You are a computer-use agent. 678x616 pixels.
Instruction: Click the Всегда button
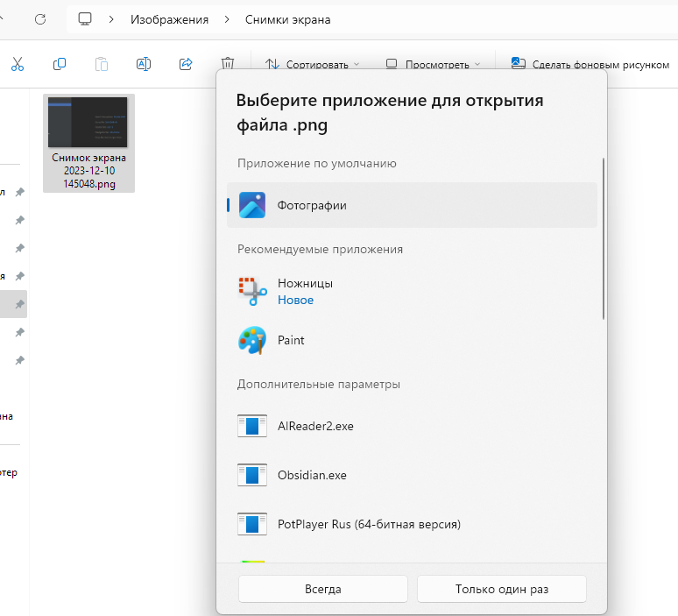[323, 589]
